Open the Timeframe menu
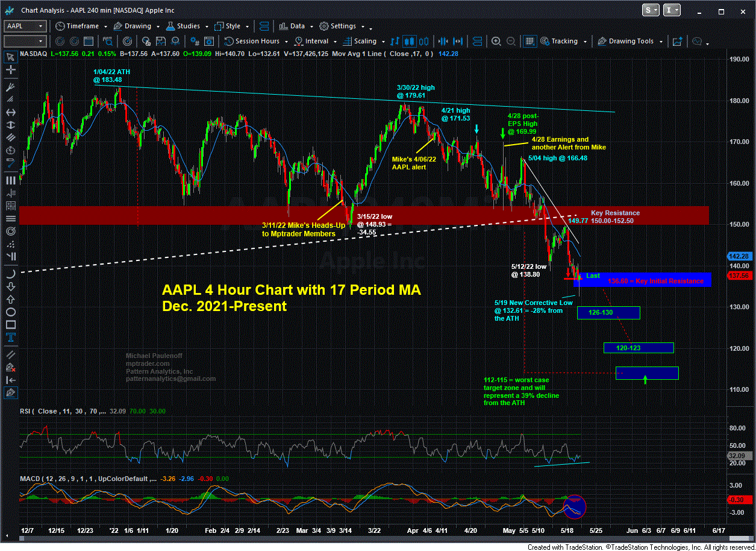 [77, 26]
